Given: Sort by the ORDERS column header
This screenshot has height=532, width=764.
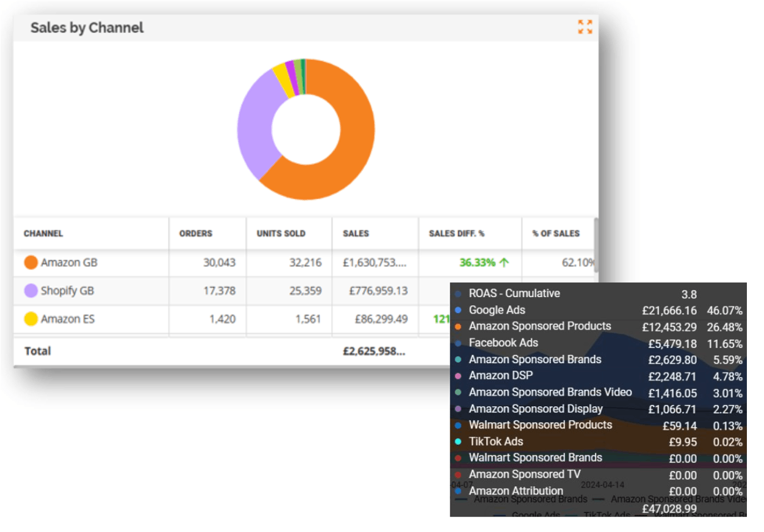Looking at the screenshot, I should coord(196,234).
